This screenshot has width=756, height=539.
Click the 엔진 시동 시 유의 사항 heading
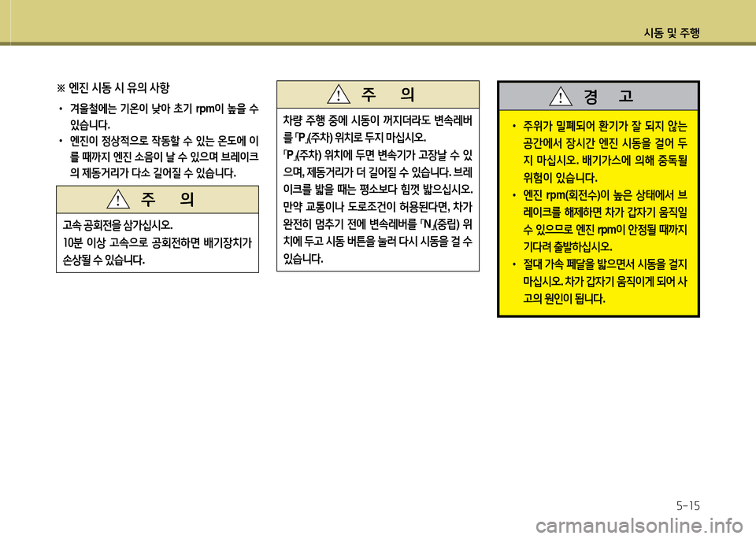(x=119, y=88)
